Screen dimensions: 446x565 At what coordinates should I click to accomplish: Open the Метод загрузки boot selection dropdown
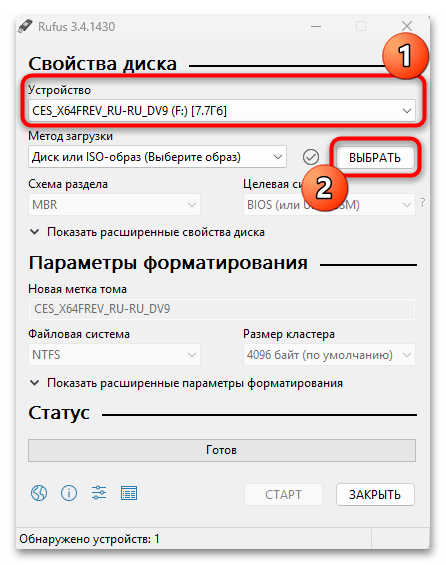(x=157, y=157)
